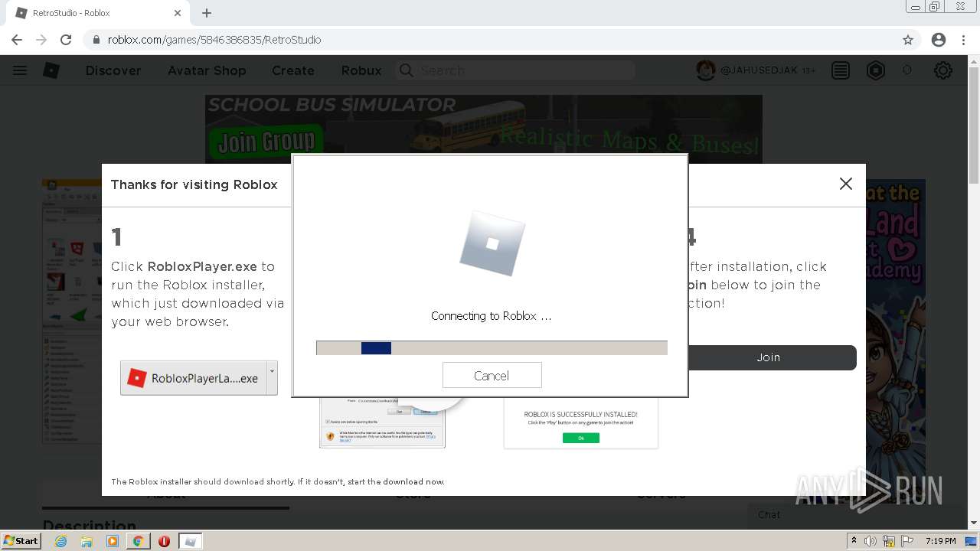This screenshot has height=551, width=980.
Task: Open the notifications stream icon
Action: [x=841, y=70]
